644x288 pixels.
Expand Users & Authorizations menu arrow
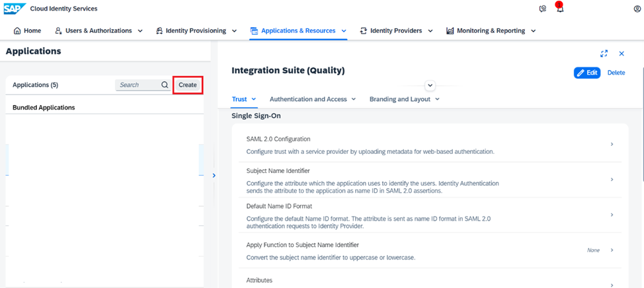pyautogui.click(x=140, y=31)
